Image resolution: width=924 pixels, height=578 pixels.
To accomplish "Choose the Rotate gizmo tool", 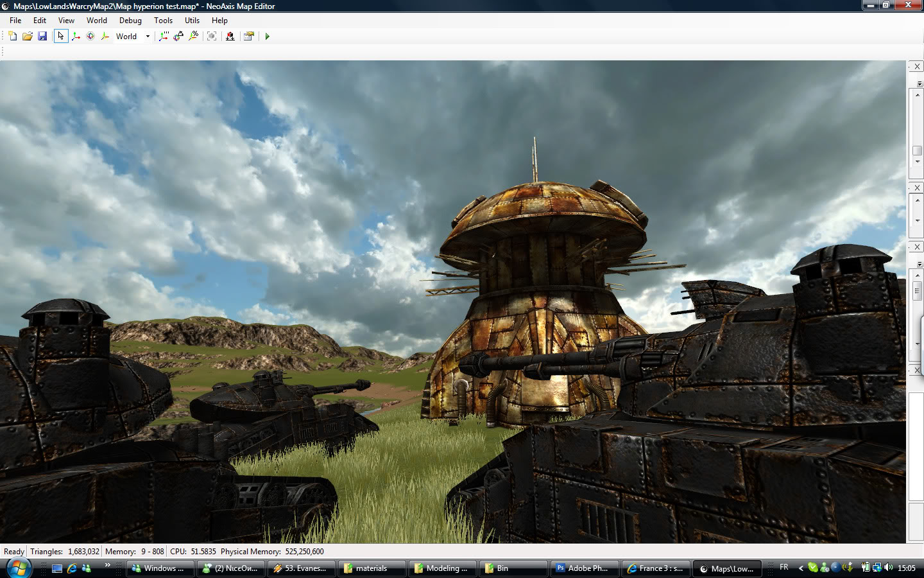I will tap(90, 37).
